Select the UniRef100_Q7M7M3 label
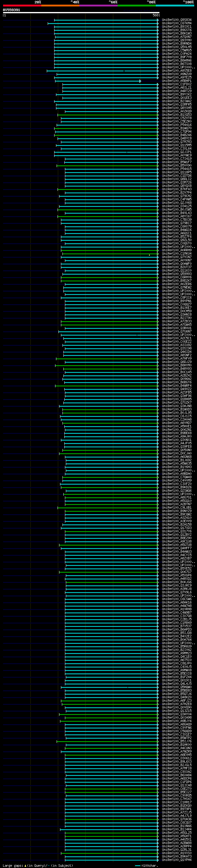Screen dimensions: 197x868 click(176, 142)
